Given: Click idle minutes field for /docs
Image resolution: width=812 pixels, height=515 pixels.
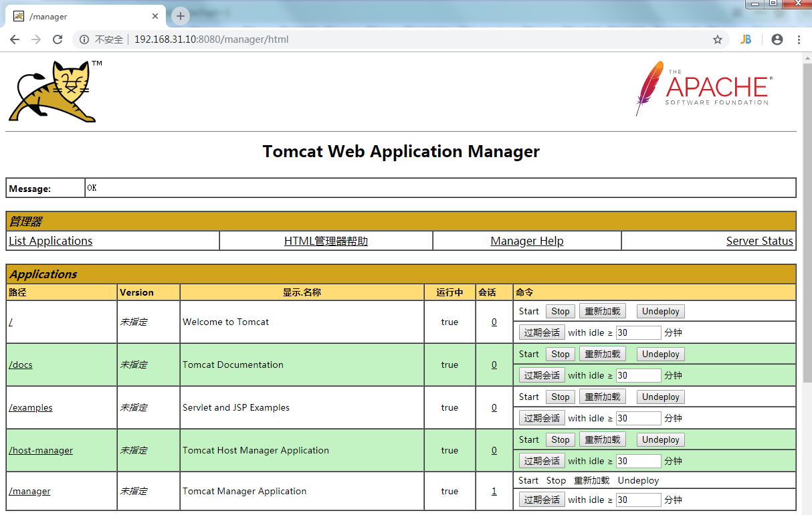Looking at the screenshot, I should click(x=638, y=375).
